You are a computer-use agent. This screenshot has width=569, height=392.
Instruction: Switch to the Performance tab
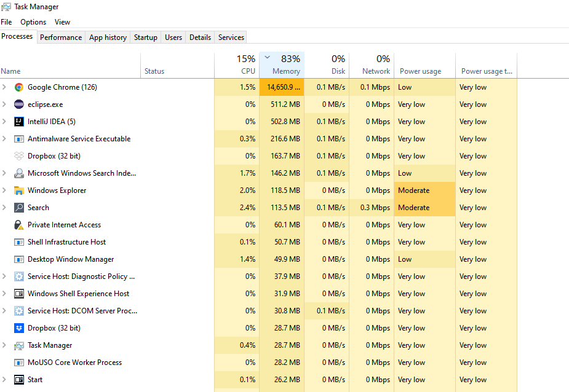click(x=61, y=37)
